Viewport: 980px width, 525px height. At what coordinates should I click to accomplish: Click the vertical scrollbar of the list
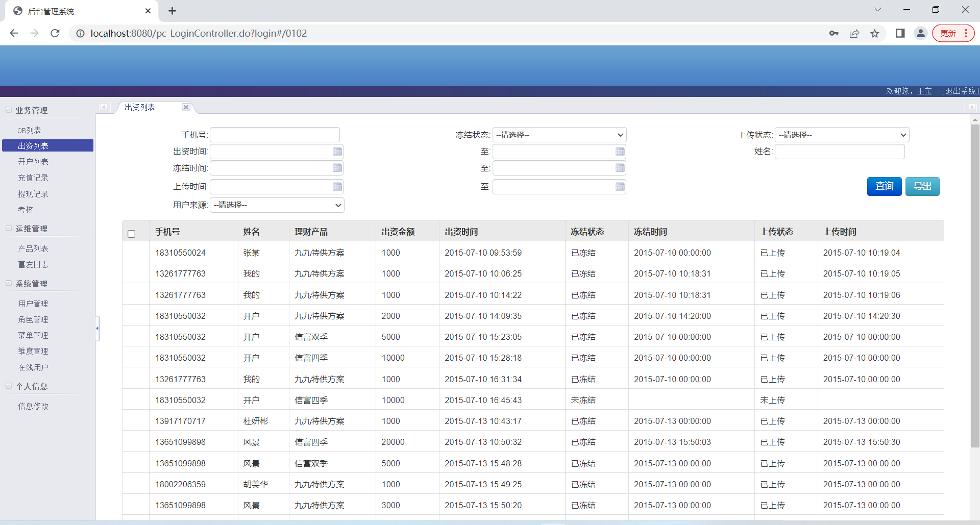975,286
